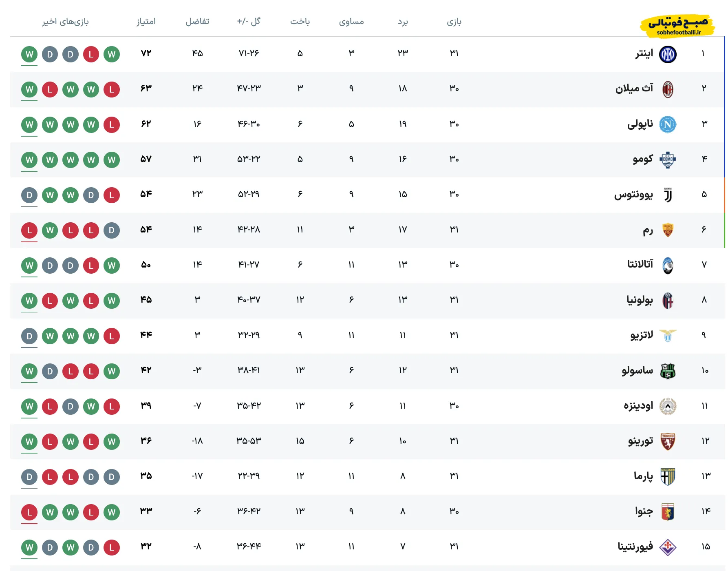This screenshot has width=728, height=571.
Task: Click Genoa's most recent result, the underlined L
Action: pos(29,512)
